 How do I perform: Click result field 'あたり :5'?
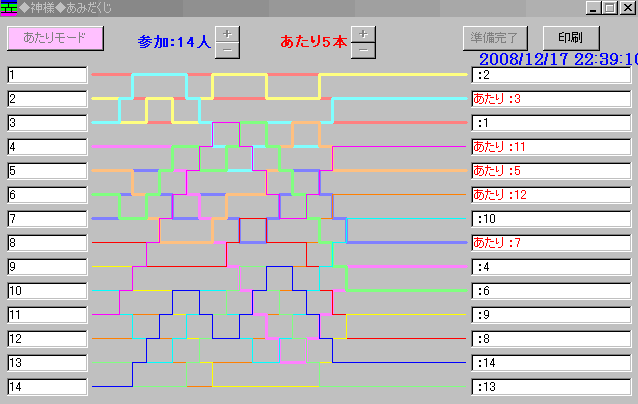pos(551,171)
